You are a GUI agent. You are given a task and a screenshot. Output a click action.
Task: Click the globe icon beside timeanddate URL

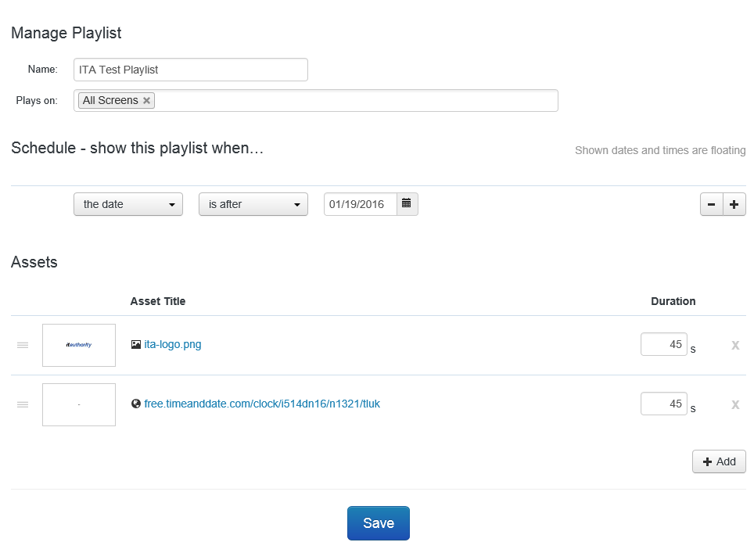pyautogui.click(x=136, y=404)
